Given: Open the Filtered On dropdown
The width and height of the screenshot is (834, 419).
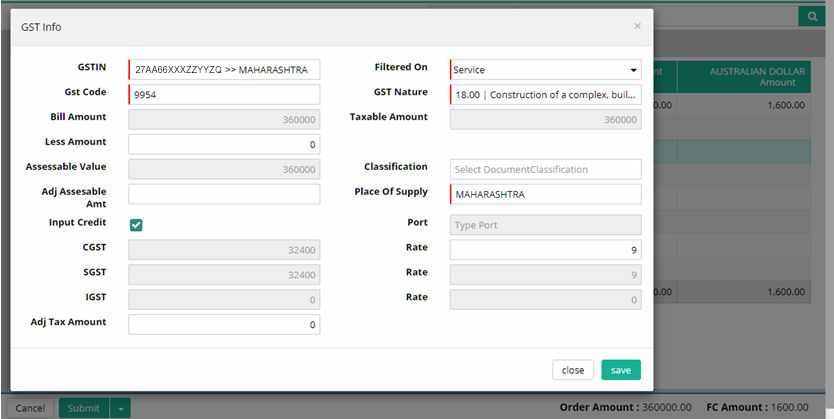Looking at the screenshot, I should pyautogui.click(x=546, y=70).
